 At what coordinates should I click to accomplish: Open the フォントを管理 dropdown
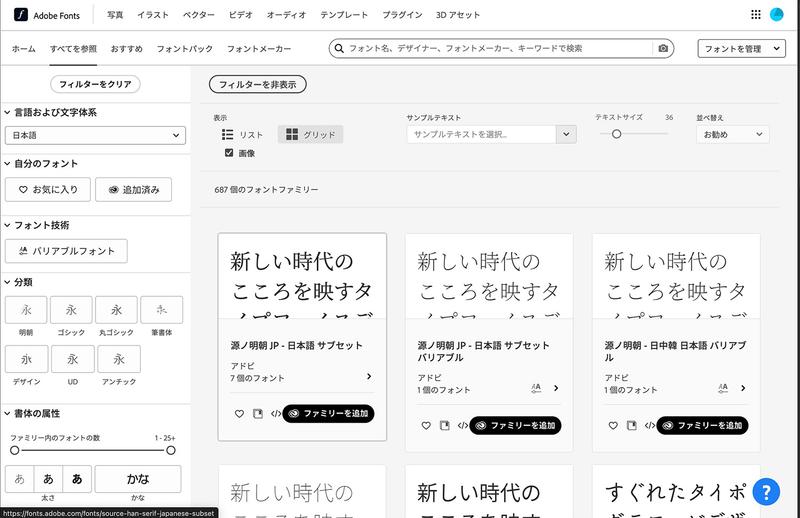point(740,48)
